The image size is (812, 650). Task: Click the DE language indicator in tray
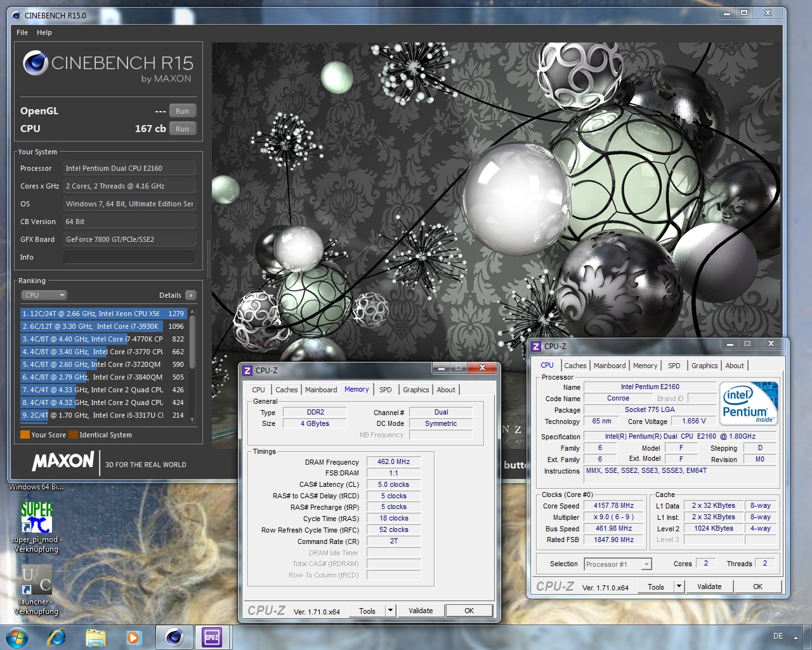(778, 636)
